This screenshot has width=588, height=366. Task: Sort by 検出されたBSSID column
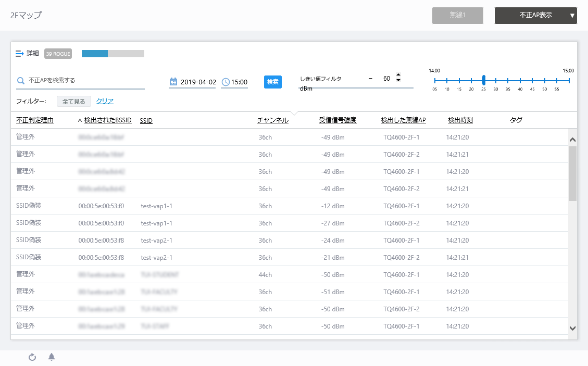pyautogui.click(x=108, y=120)
